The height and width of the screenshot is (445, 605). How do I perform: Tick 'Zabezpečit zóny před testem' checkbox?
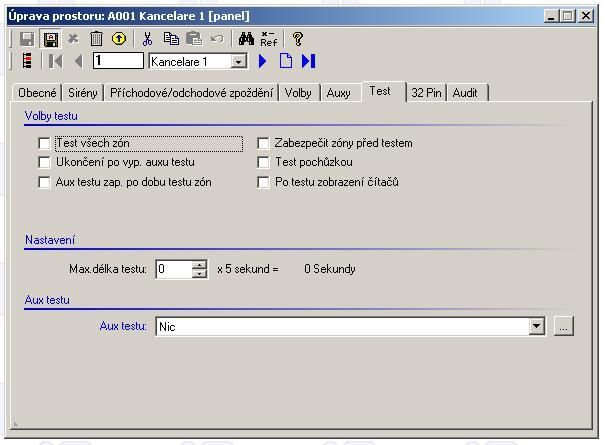[x=264, y=143]
